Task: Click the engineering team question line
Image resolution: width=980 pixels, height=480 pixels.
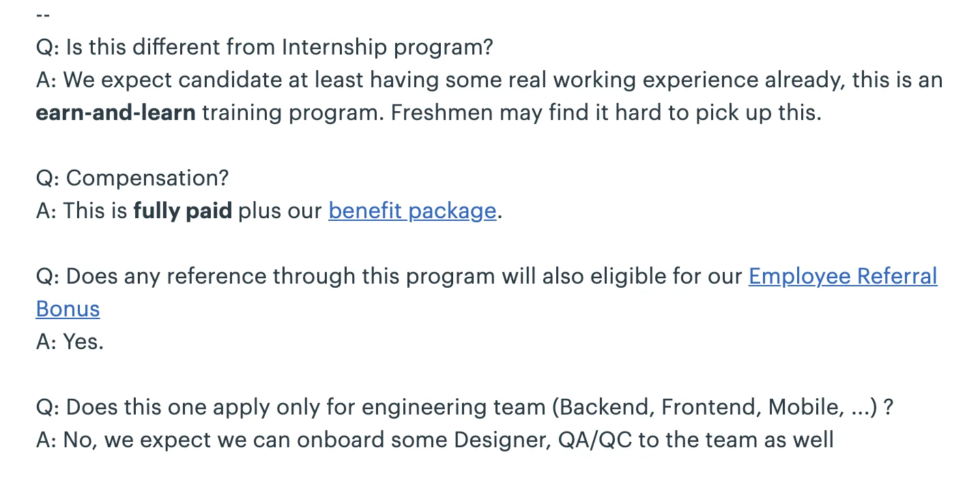Action: tap(465, 407)
